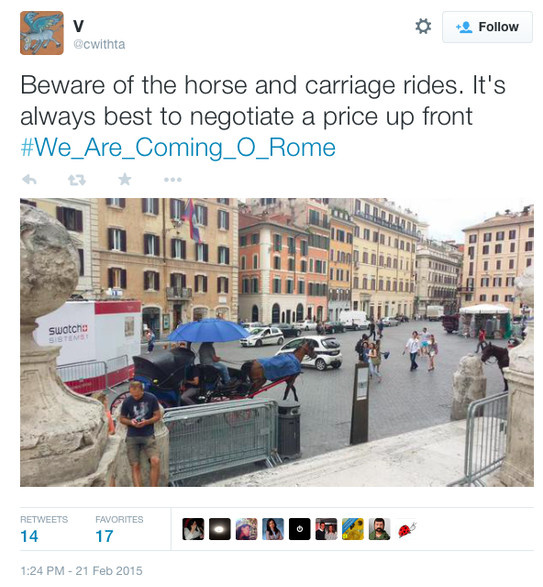The height and width of the screenshot is (587, 543).
Task: Open the bearded man avatar profile
Action: point(379,529)
